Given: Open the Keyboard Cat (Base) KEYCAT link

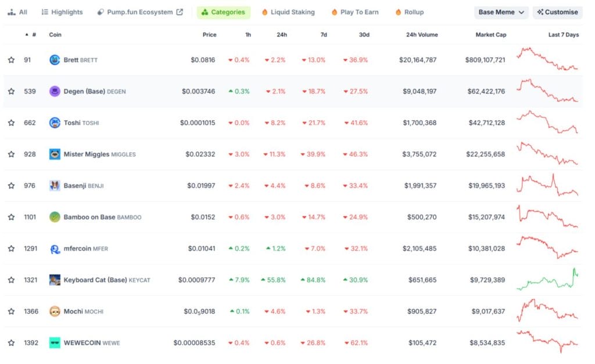Looking at the screenshot, I should coord(107,280).
